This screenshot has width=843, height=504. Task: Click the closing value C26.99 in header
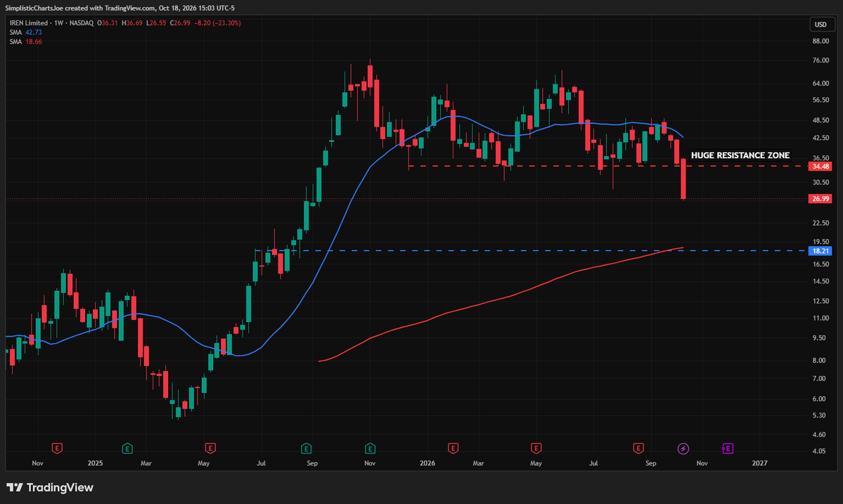point(180,23)
